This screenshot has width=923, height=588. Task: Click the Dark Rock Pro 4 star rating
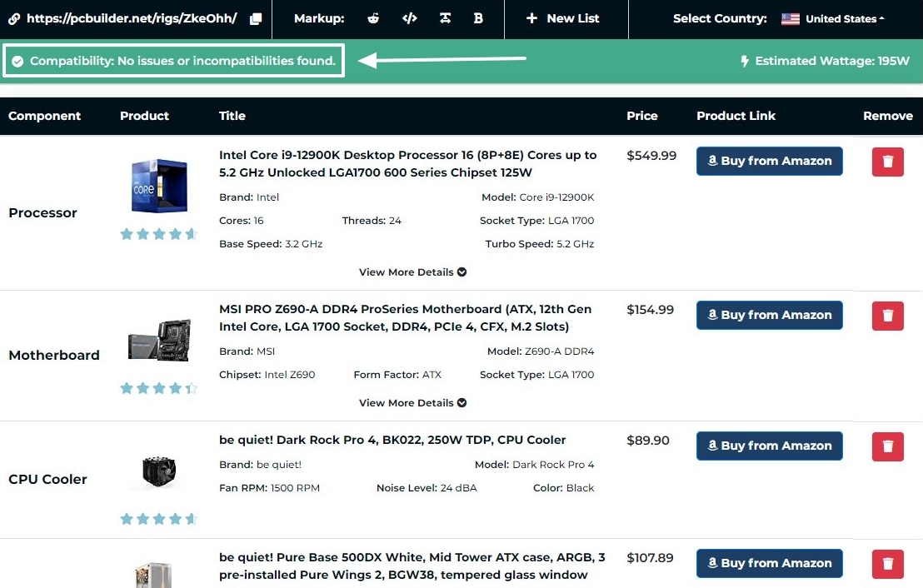[x=158, y=519]
